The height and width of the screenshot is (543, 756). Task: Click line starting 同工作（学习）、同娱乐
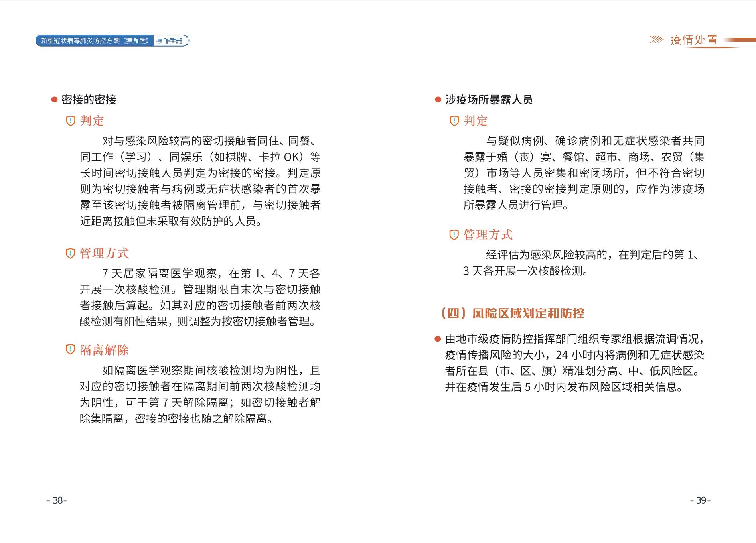click(x=200, y=157)
